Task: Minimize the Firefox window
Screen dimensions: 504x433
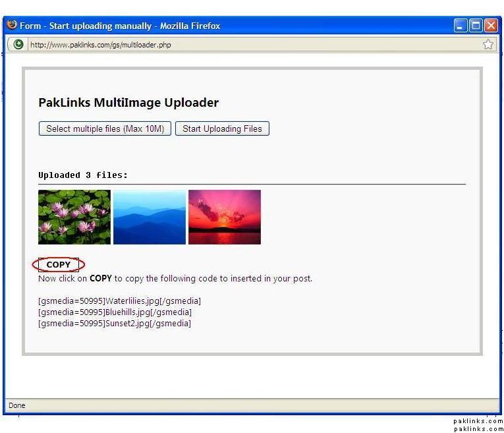Action: pos(461,26)
